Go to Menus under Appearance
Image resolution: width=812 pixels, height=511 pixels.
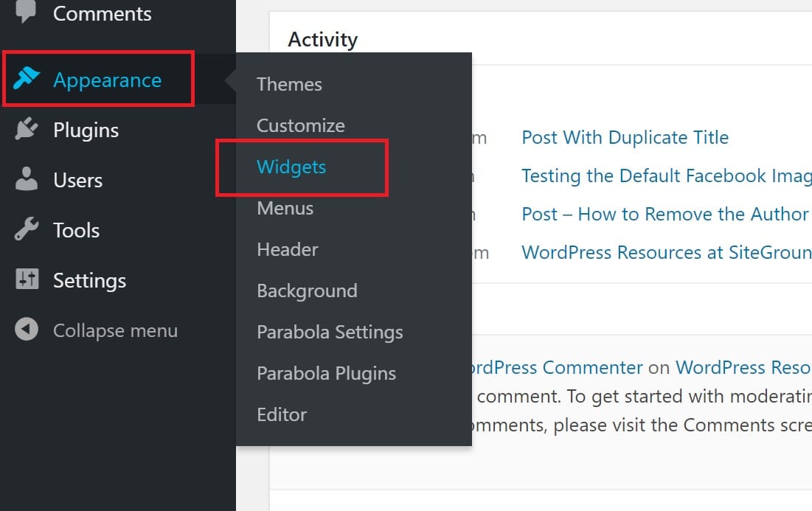pyautogui.click(x=285, y=208)
